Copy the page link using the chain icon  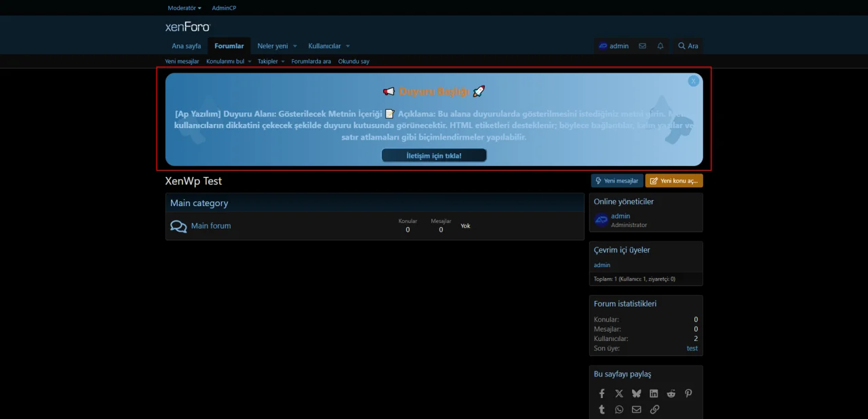tap(654, 409)
